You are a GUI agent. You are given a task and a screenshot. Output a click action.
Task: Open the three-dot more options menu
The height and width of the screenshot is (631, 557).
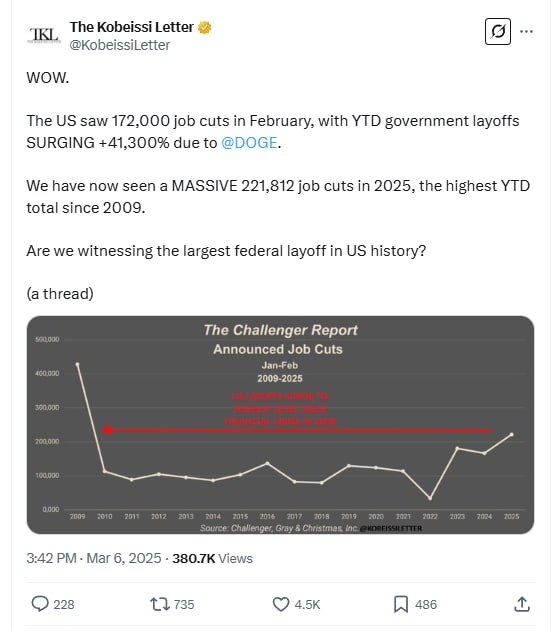tap(526, 31)
